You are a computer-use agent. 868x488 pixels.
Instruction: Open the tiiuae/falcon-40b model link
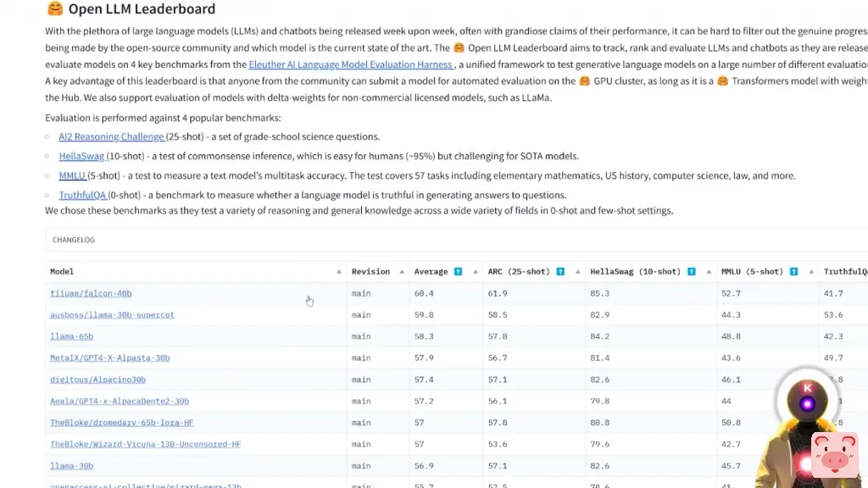coord(91,293)
